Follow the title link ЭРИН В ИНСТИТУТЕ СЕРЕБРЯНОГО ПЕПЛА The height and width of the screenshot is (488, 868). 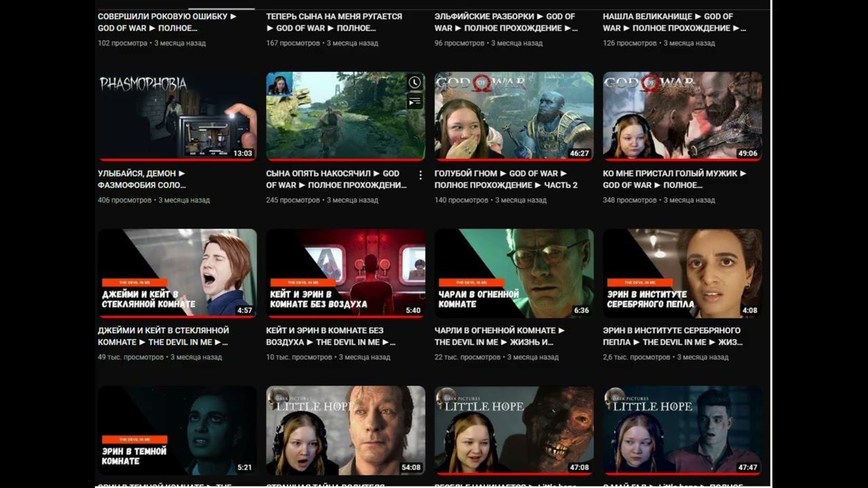(673, 336)
